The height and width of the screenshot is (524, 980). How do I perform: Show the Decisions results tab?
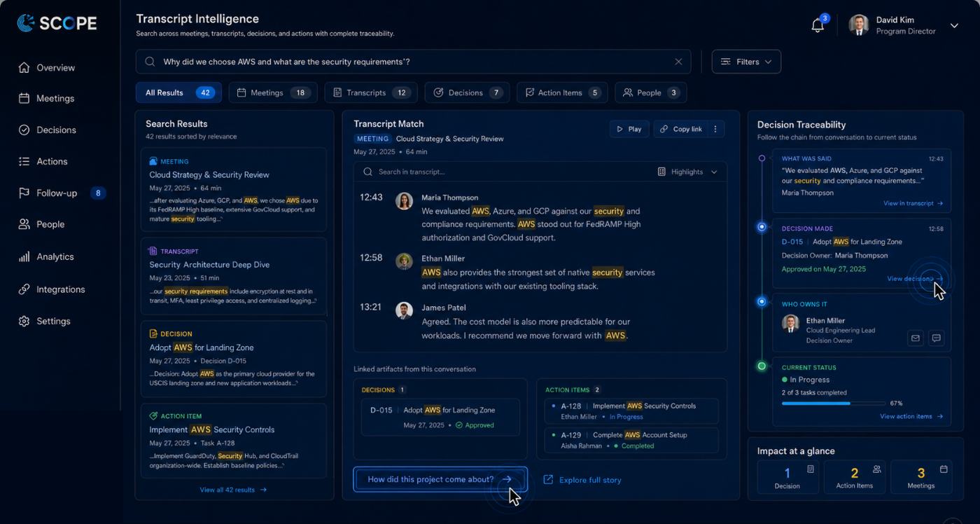[x=467, y=92]
